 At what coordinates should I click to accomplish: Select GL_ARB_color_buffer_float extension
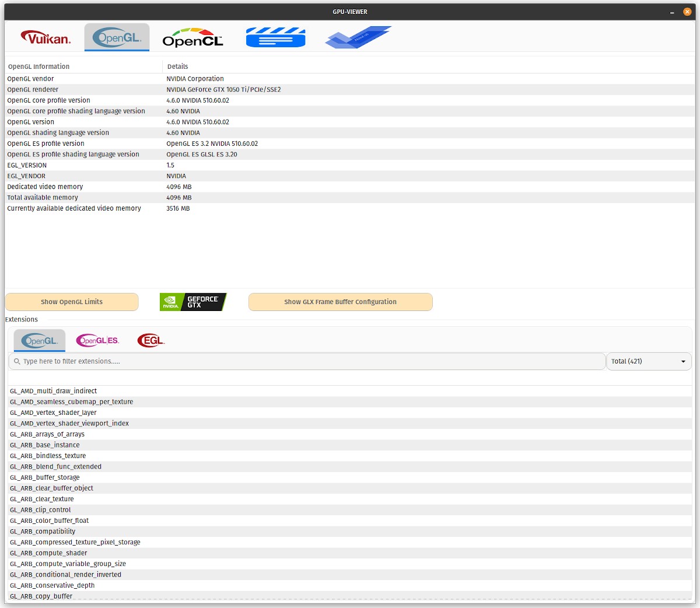coord(350,520)
